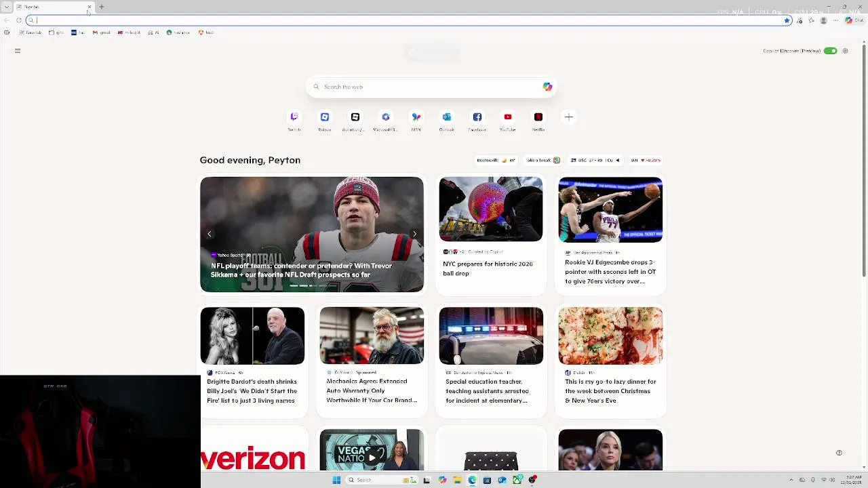Open the Microsoft 365 quick link

(385, 117)
